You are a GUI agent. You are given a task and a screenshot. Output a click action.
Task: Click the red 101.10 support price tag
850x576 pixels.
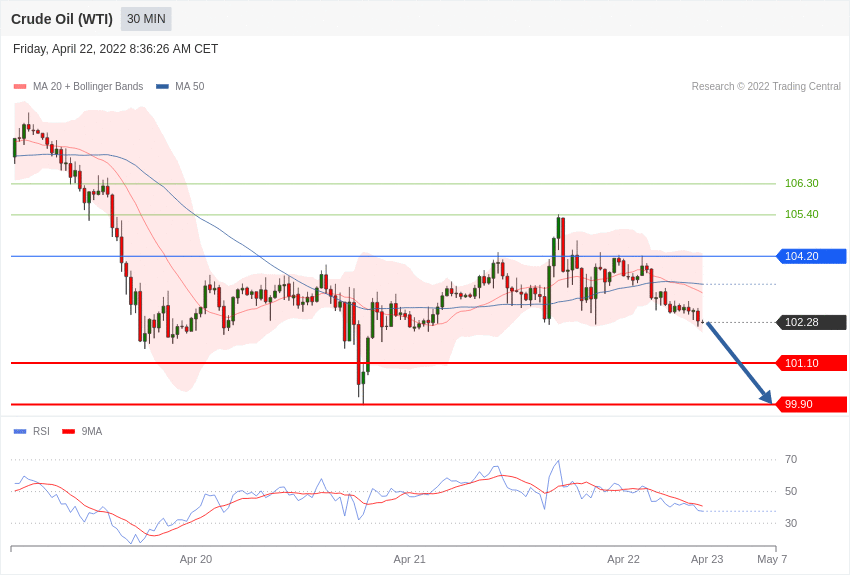812,363
